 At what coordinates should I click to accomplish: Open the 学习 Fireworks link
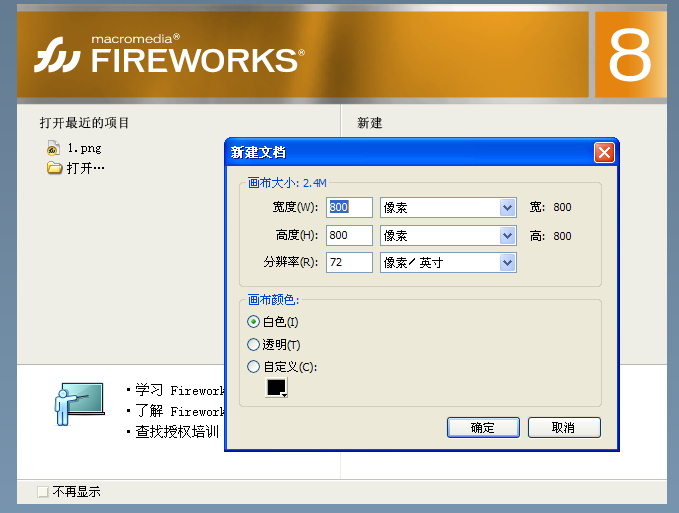coord(180,390)
